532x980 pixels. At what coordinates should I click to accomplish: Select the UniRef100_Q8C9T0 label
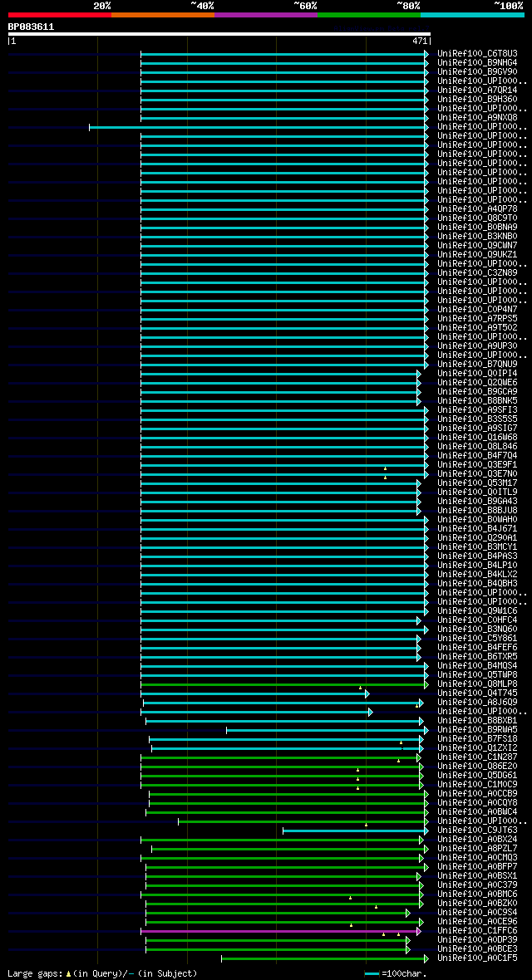point(477,218)
